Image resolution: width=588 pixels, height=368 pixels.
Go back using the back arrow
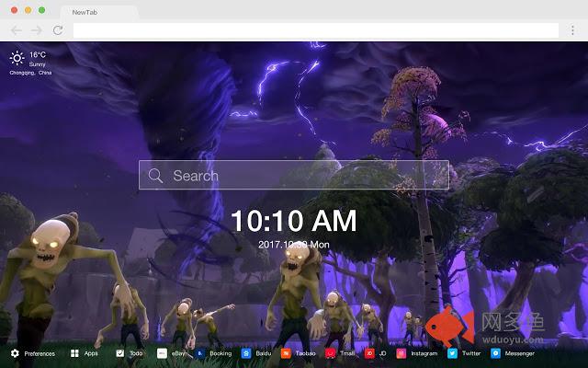point(17,30)
